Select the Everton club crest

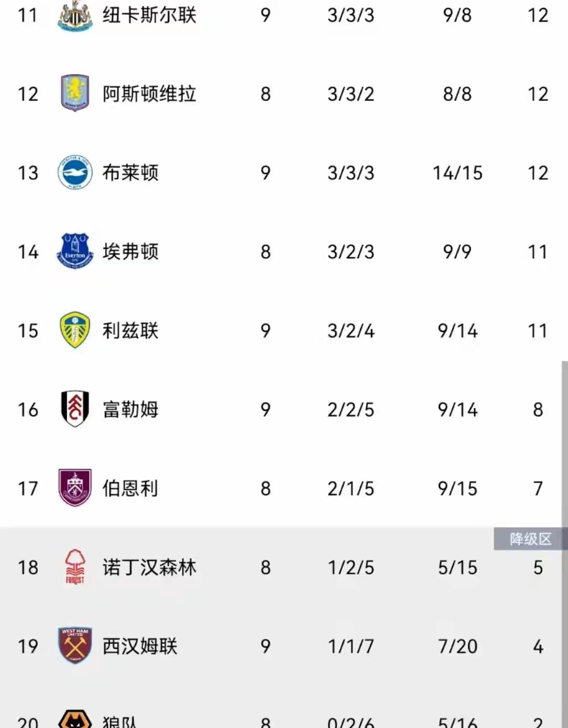tap(75, 251)
